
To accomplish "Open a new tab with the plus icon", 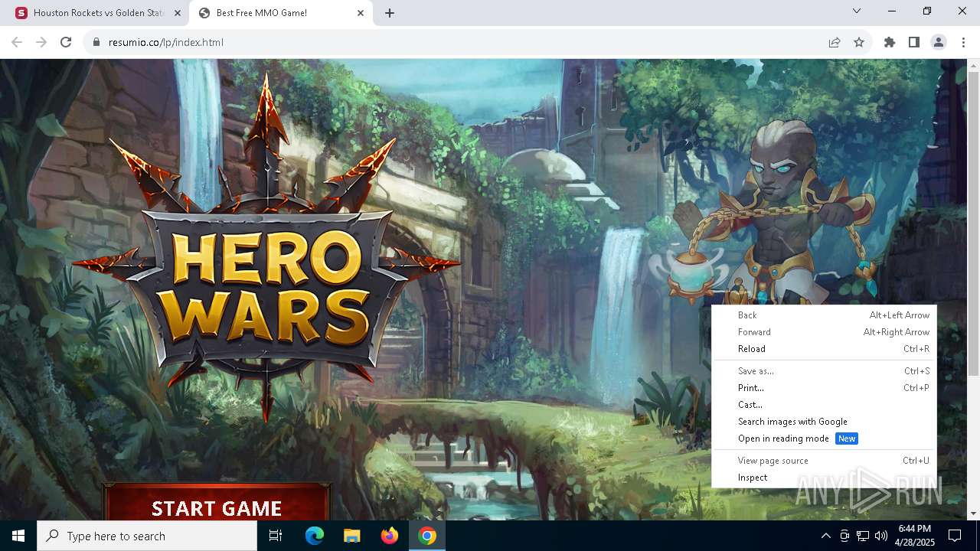I will (390, 13).
